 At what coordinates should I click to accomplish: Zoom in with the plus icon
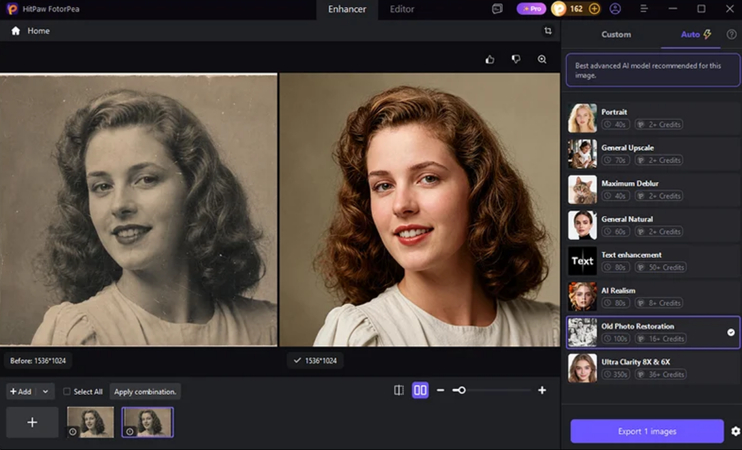[542, 390]
